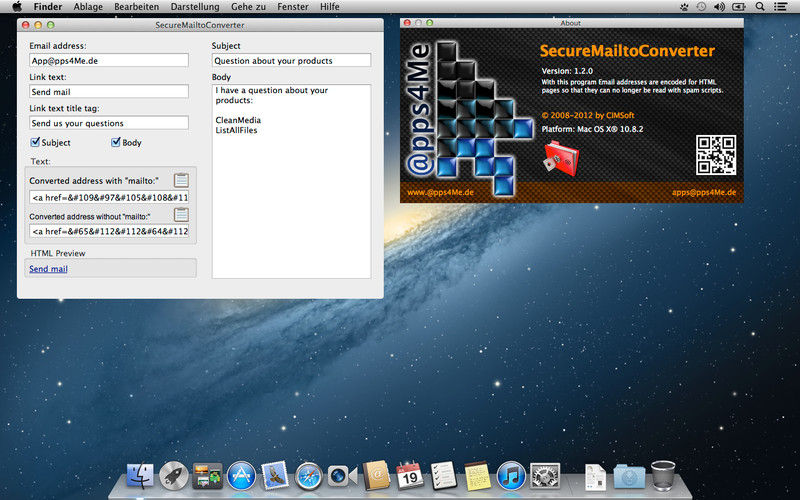
Task: Zoom the SecureMailtoConverter window green button
Action: [x=51, y=24]
